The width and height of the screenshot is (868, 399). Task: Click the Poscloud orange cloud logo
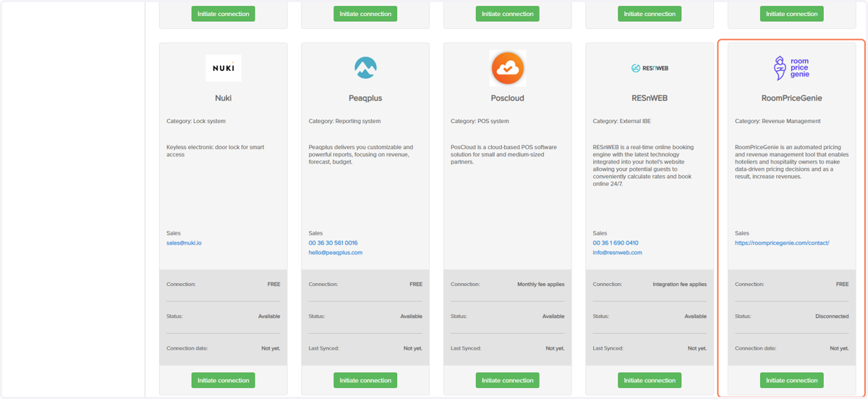coord(507,68)
